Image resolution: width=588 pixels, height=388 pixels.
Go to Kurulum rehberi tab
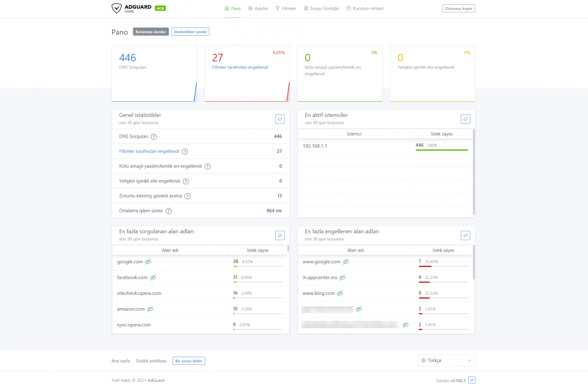pos(365,9)
